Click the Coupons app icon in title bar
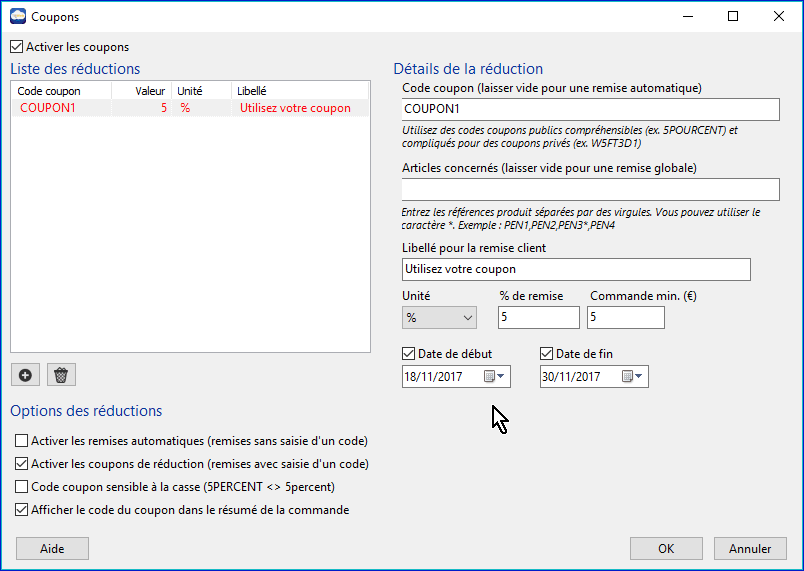 coord(17,16)
